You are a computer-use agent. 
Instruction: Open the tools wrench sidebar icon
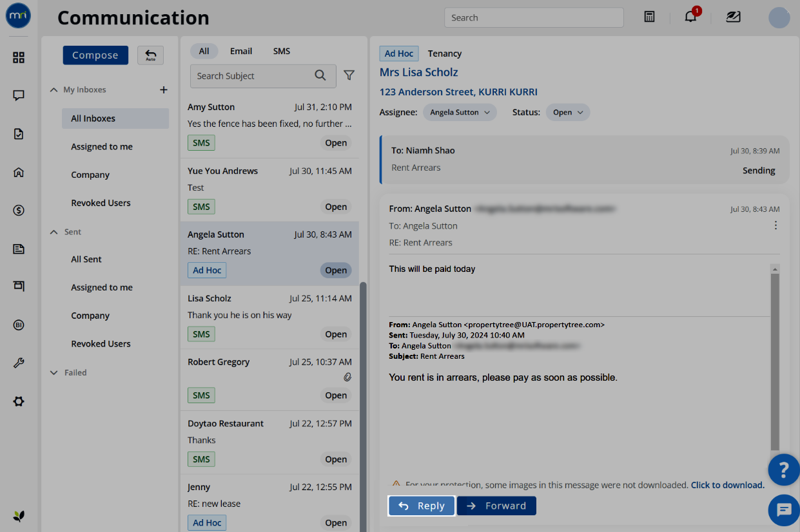point(19,363)
